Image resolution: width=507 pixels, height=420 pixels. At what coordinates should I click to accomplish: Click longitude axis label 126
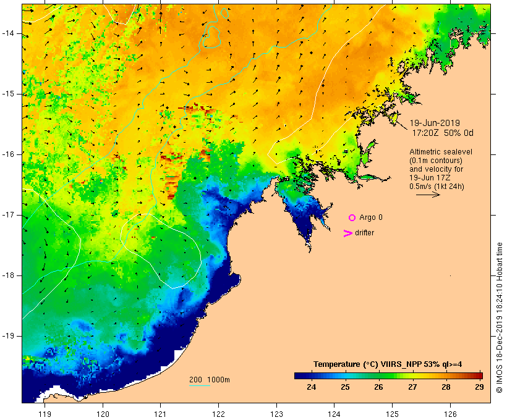coord(450,414)
